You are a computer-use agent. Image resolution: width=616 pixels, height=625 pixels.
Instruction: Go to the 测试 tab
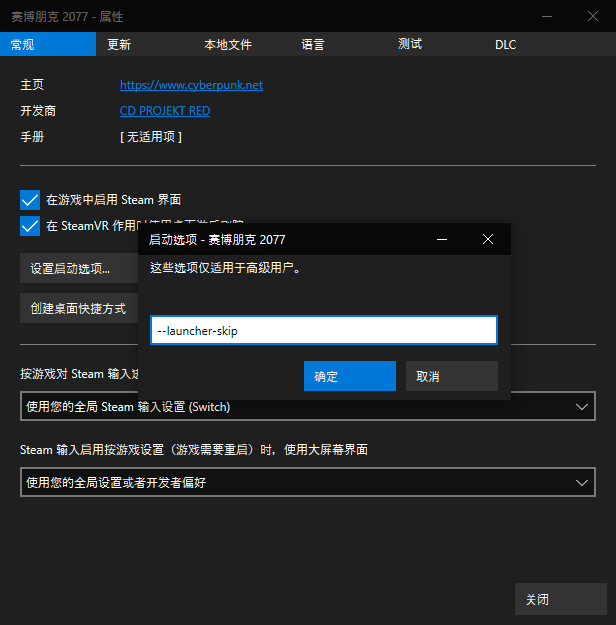[x=410, y=45]
